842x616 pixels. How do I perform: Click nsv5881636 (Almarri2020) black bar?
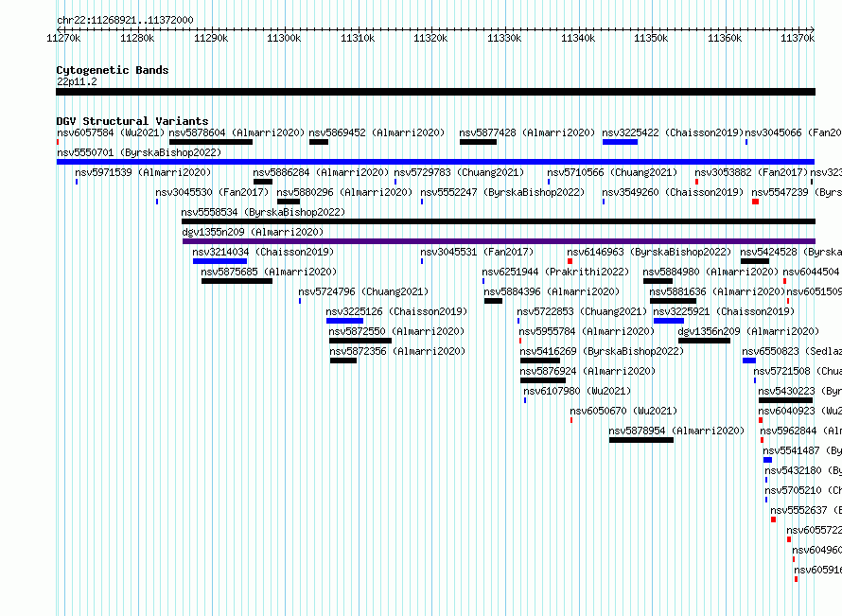coord(673,301)
